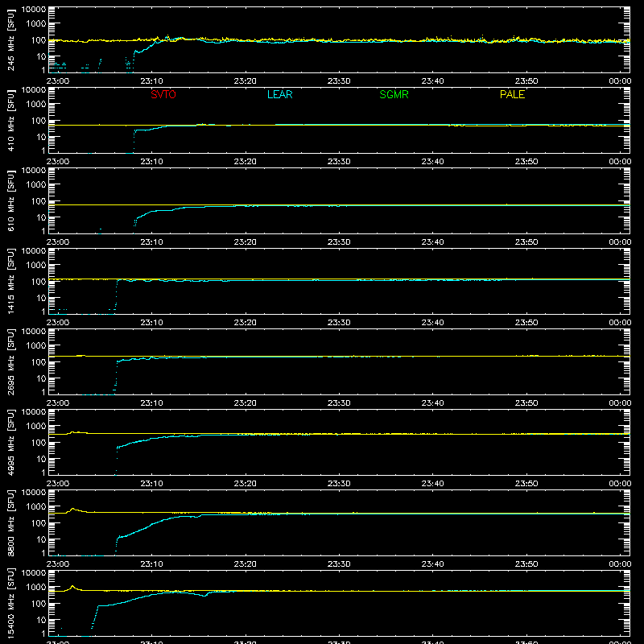Click the '2695 MHz [SFU]' axis title
The height and width of the screenshot is (644, 644).
pyautogui.click(x=11, y=362)
